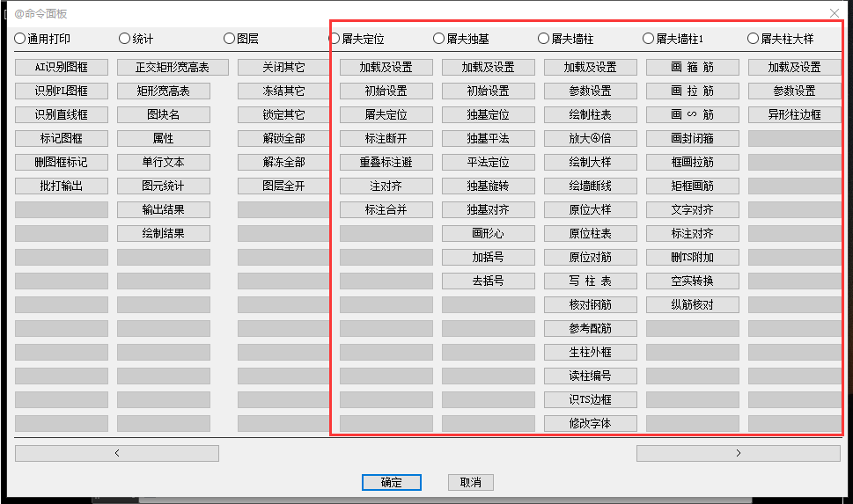
Task: Click the 图层全开 button
Action: pyautogui.click(x=284, y=186)
